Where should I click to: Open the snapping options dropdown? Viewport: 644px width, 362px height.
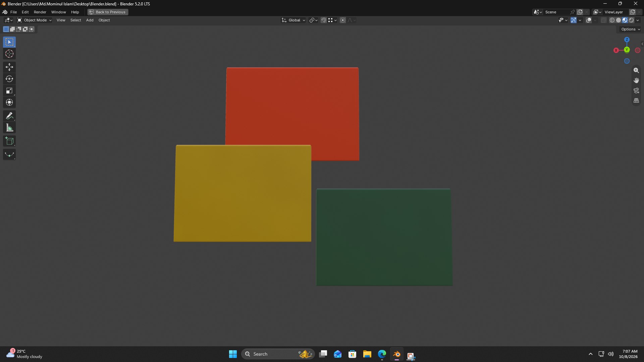[333, 20]
